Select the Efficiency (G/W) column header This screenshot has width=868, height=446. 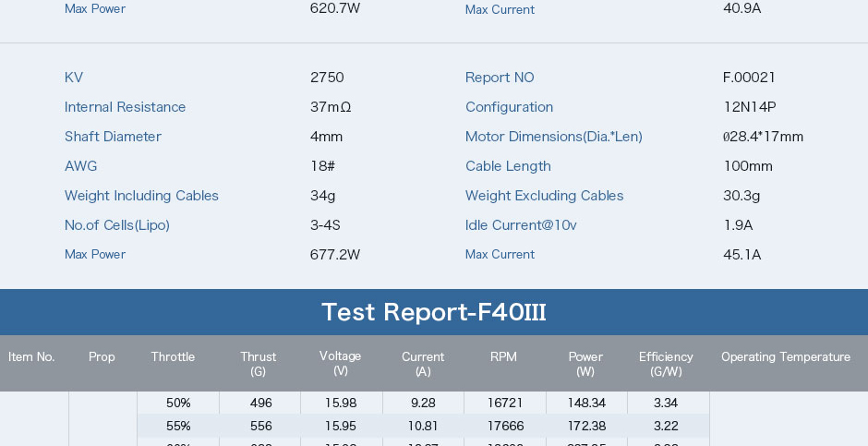(666, 364)
